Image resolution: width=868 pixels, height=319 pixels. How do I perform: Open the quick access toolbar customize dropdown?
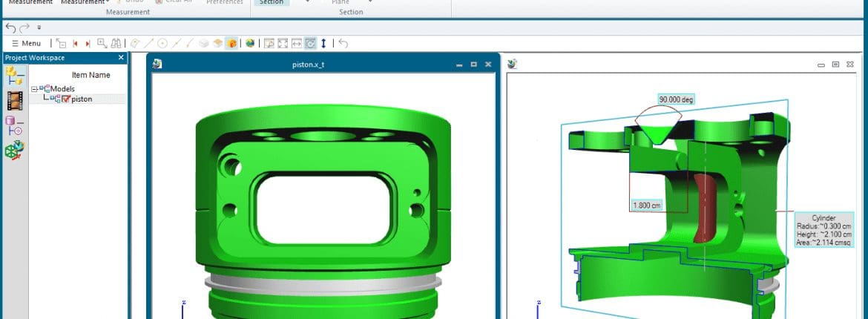[39, 27]
